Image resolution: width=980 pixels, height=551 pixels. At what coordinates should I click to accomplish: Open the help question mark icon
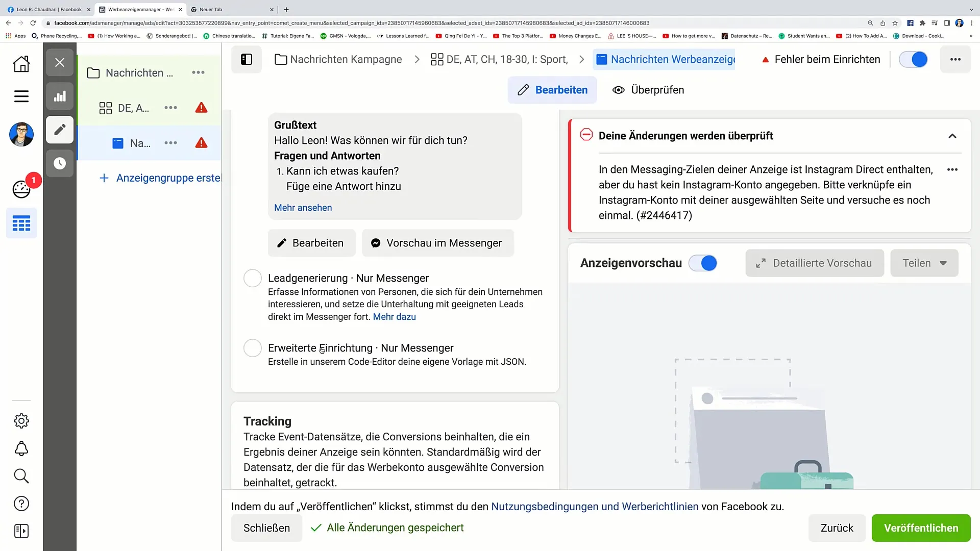coord(21,504)
